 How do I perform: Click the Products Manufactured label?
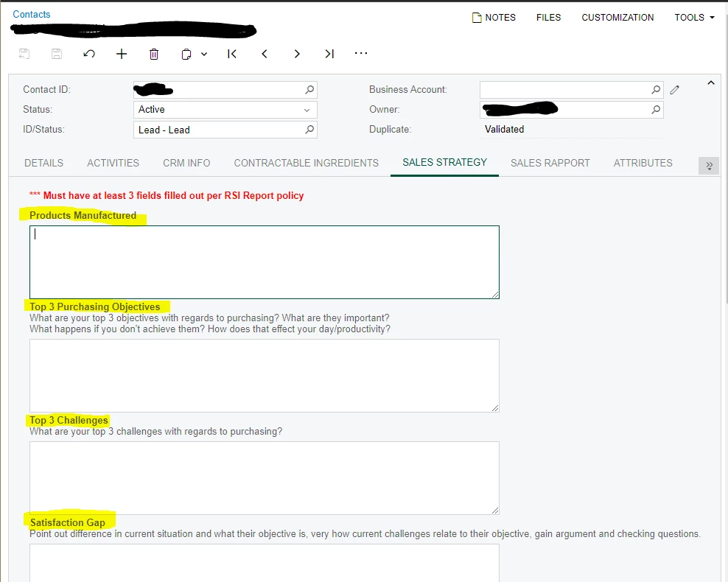tap(83, 215)
